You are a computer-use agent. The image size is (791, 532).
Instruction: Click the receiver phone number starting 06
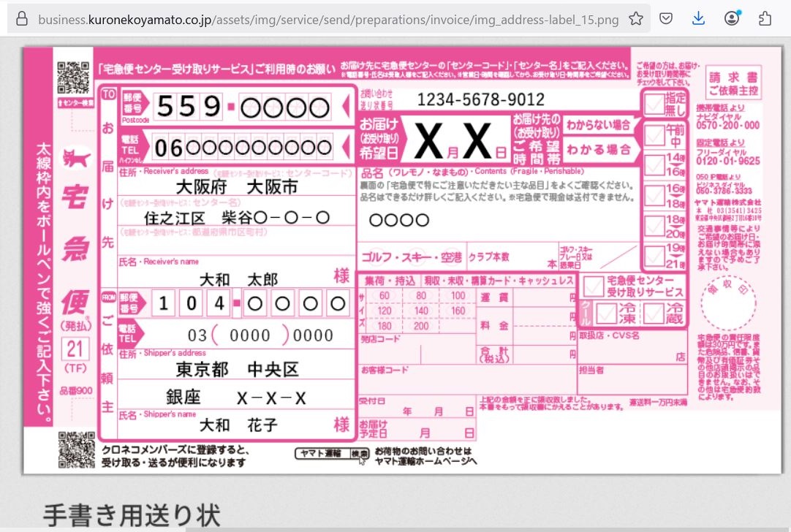[x=243, y=148]
